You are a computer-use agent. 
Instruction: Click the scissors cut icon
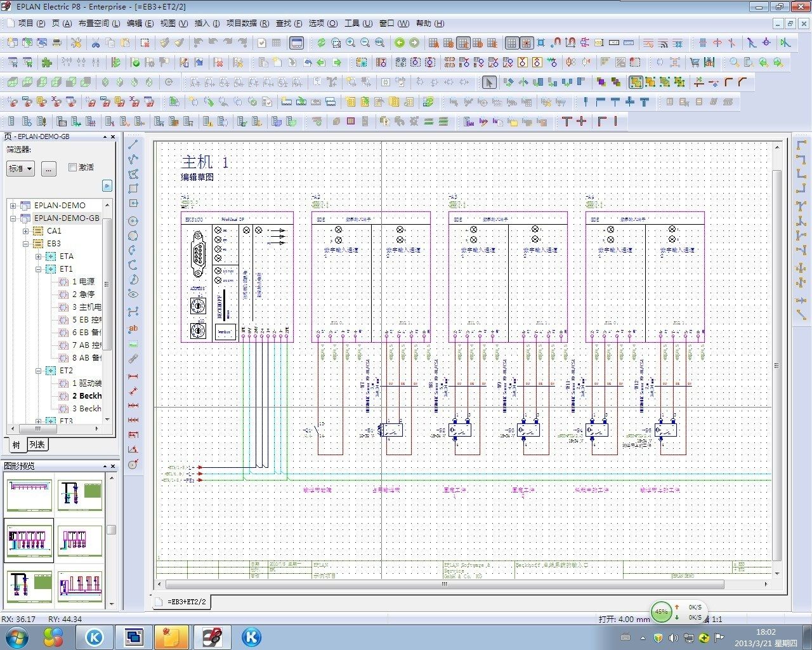click(x=96, y=43)
